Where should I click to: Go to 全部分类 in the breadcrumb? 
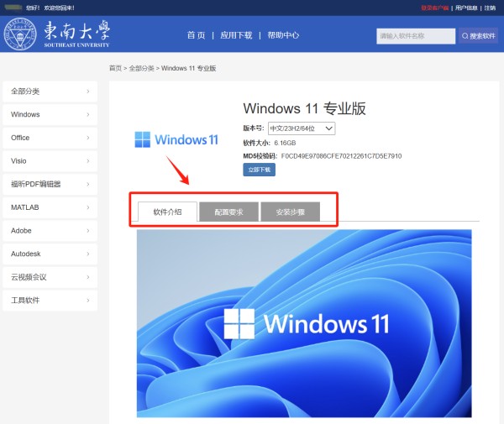pos(141,68)
